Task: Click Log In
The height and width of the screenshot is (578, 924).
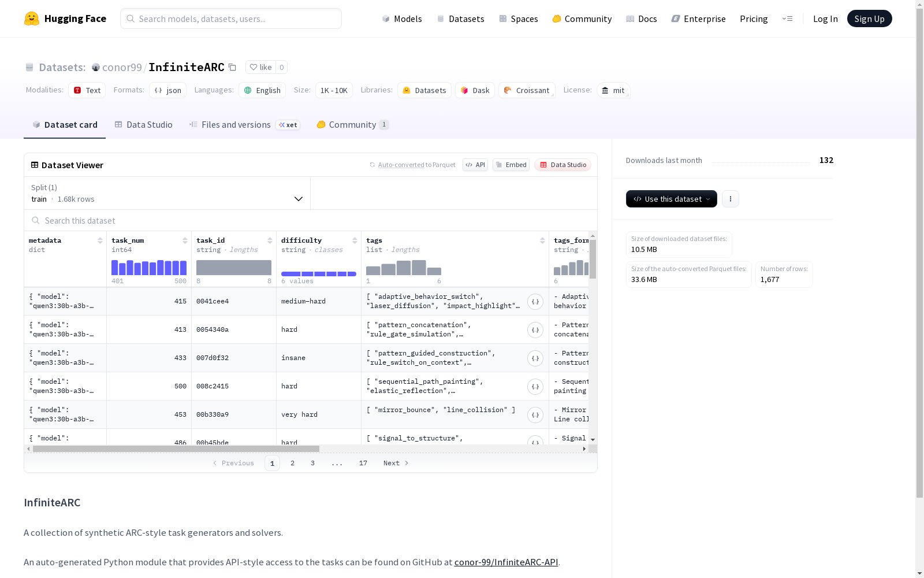Action: click(825, 18)
